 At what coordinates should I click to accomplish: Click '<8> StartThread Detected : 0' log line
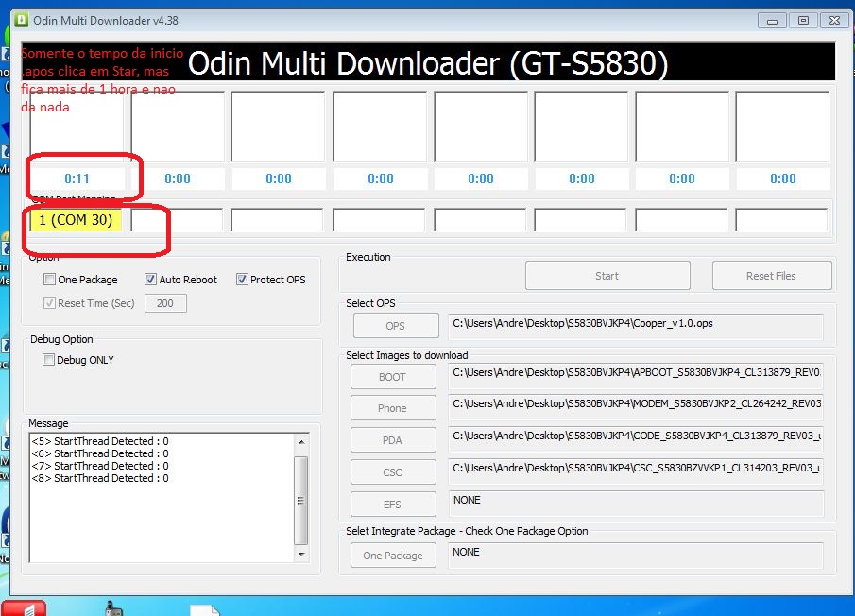(100, 478)
